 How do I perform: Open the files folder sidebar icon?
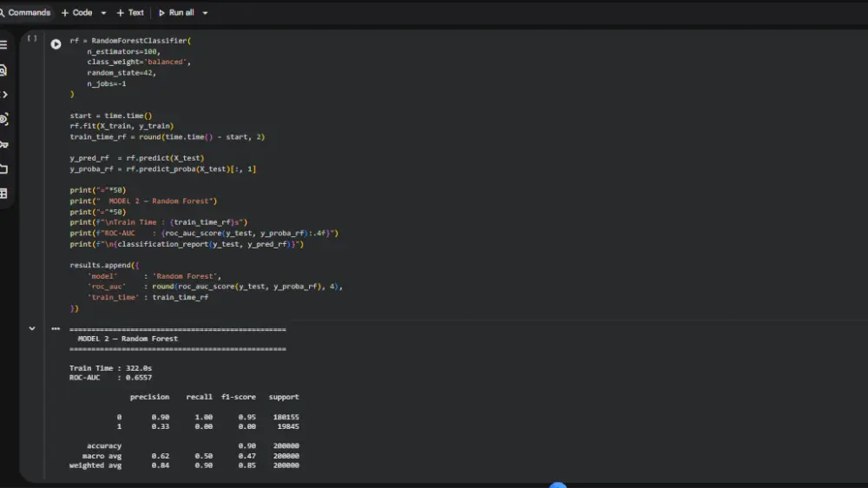[3, 169]
